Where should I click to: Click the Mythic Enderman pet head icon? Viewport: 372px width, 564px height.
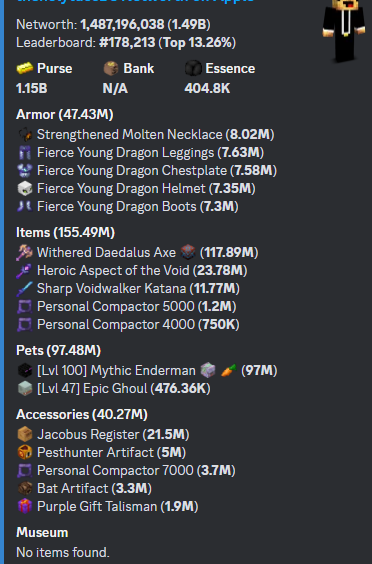pos(25,370)
